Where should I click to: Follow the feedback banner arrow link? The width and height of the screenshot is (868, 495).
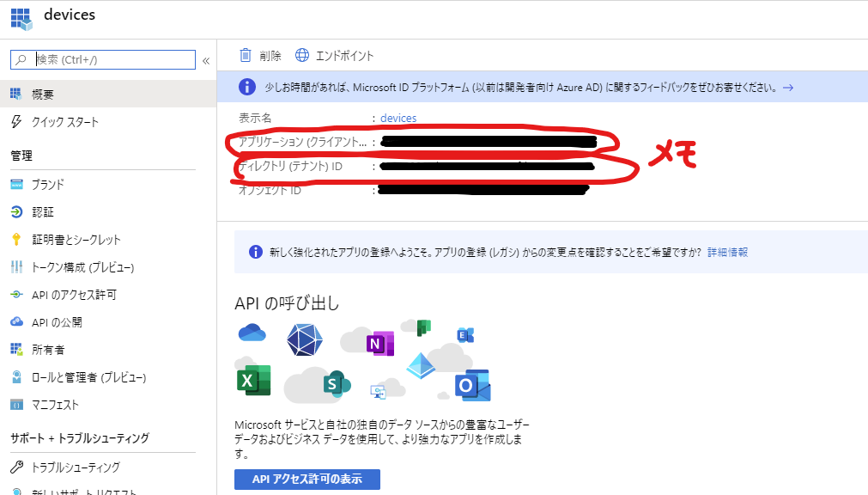click(788, 88)
